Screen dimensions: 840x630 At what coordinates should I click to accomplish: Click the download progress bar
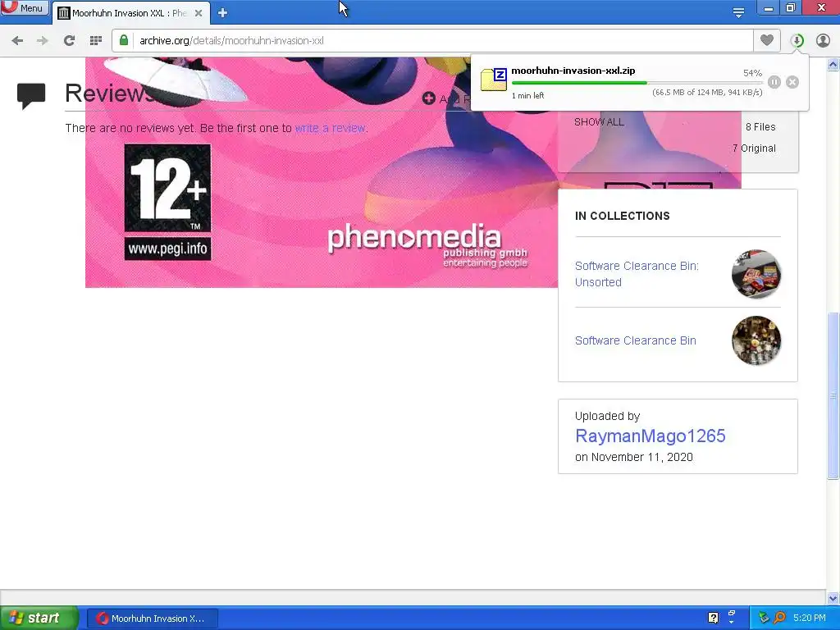click(x=637, y=83)
